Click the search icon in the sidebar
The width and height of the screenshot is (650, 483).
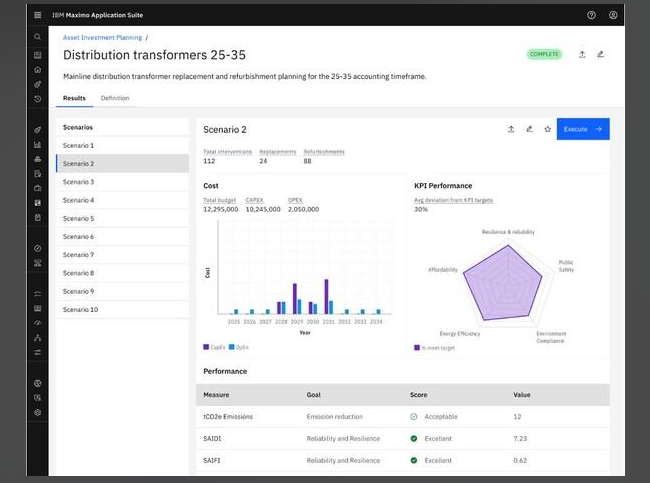tap(38, 37)
